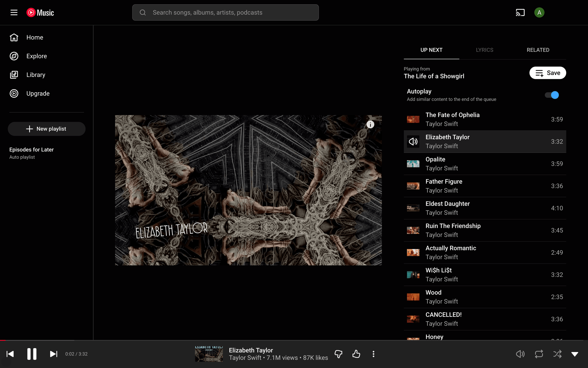The image size is (588, 368).
Task: Click The Fate of Ophelia thumbnail
Action: coord(413,119)
